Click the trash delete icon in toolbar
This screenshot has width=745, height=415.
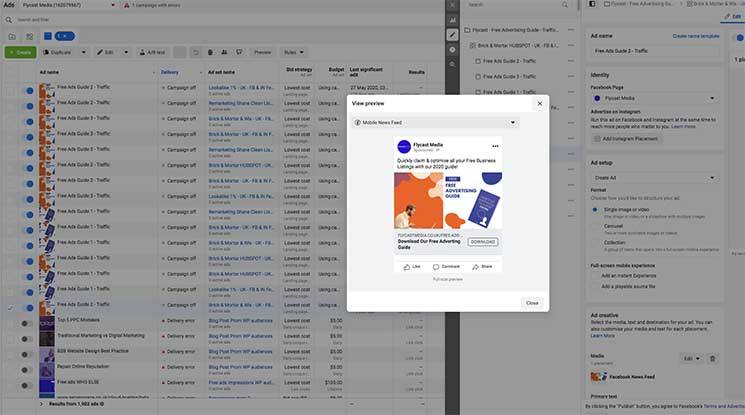tap(210, 52)
